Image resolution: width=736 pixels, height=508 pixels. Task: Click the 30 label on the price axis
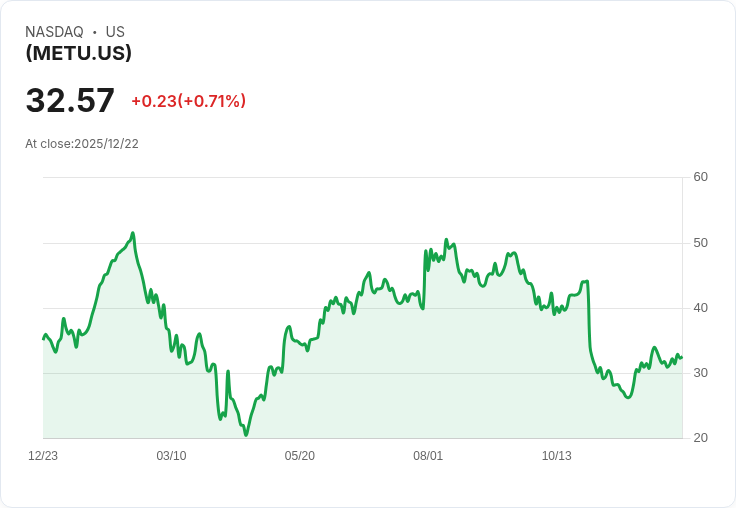(700, 373)
